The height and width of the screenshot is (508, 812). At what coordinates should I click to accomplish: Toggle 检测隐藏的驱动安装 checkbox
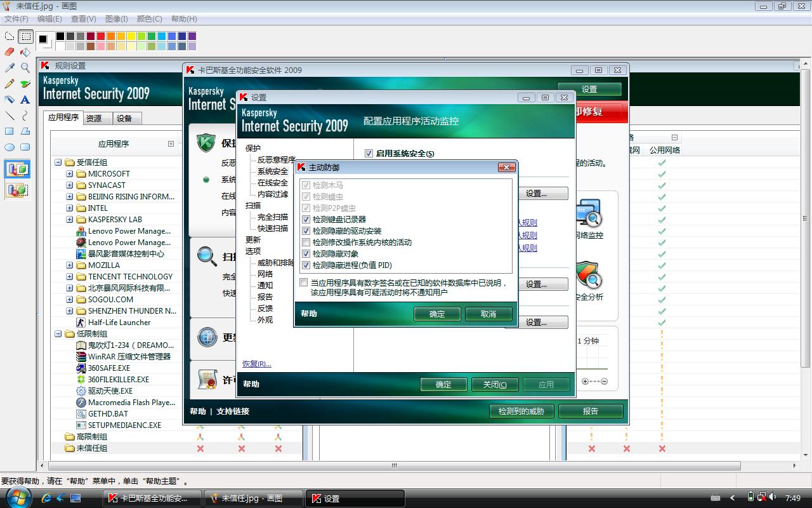[x=307, y=231]
